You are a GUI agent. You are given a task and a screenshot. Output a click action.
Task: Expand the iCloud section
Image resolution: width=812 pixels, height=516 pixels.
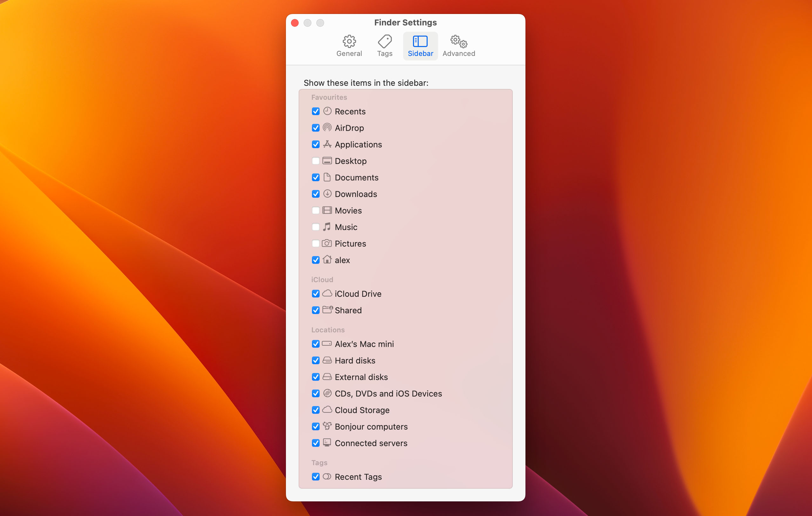pyautogui.click(x=321, y=279)
